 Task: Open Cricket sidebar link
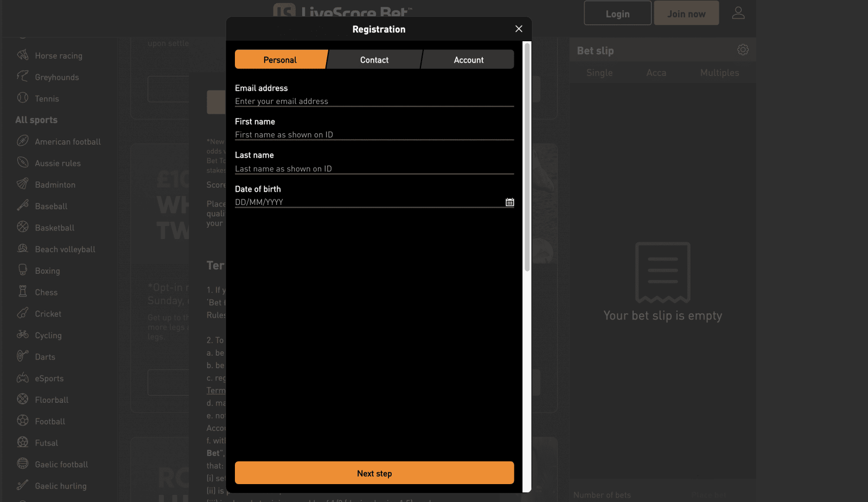click(48, 314)
